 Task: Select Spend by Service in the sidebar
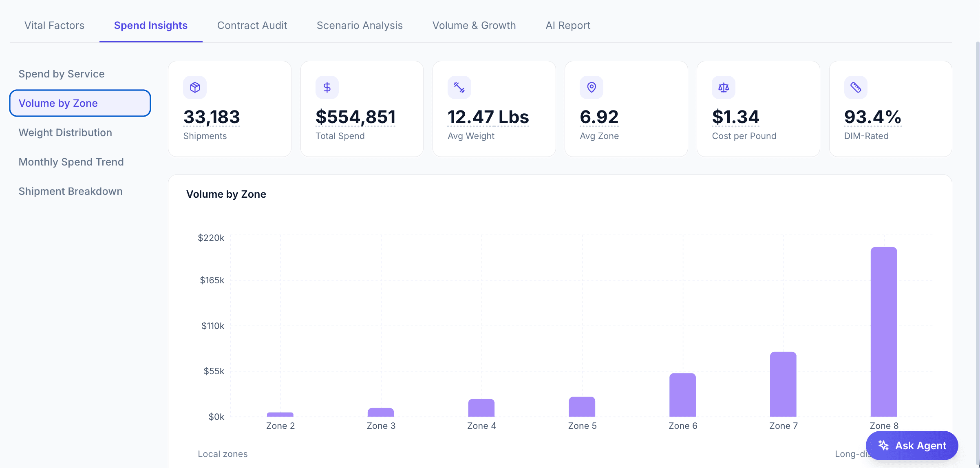[62, 74]
